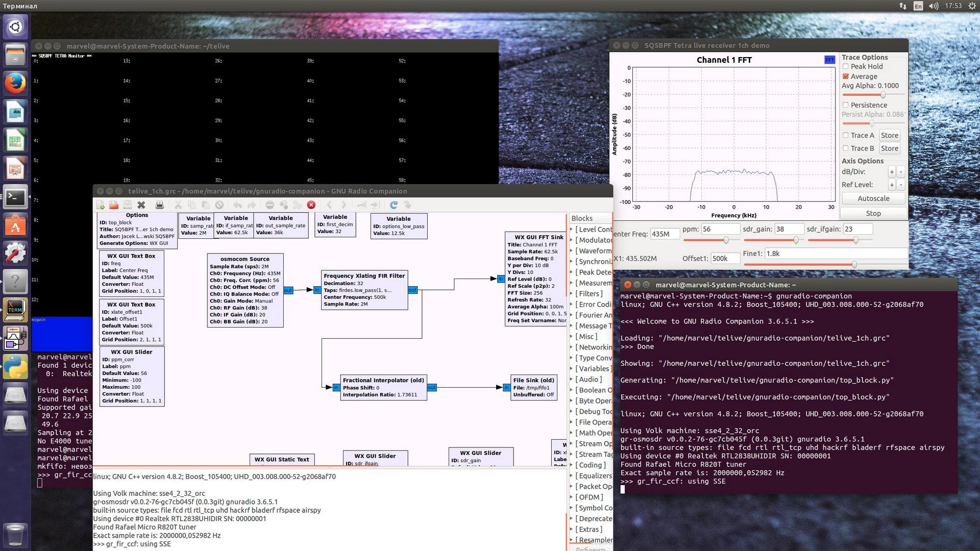Uncheck the Average trace option
This screenshot has height=551, width=980.
pyautogui.click(x=846, y=77)
